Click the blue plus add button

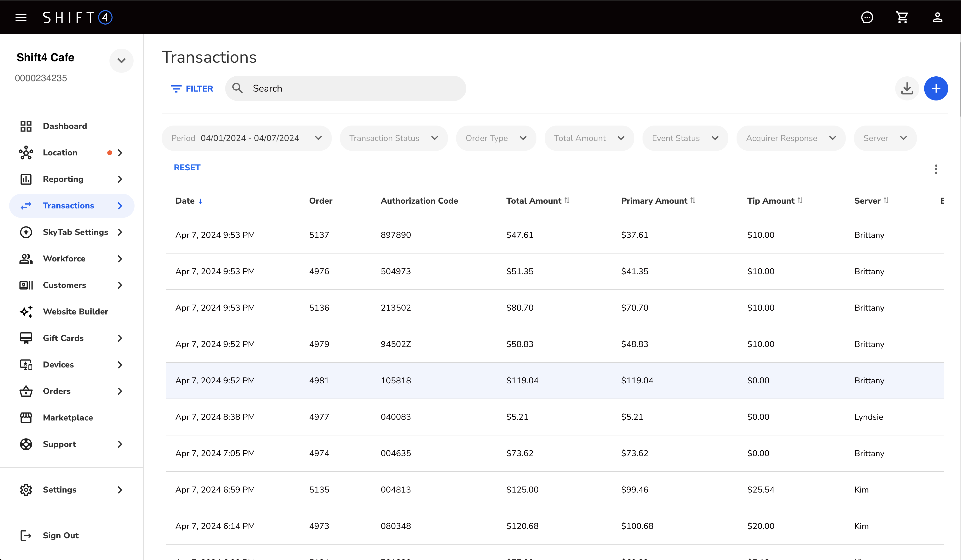936,88
